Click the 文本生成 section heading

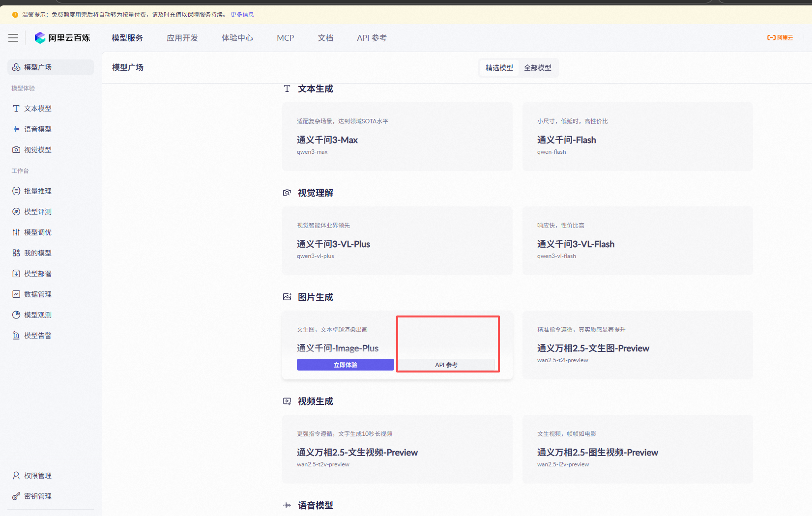point(316,89)
